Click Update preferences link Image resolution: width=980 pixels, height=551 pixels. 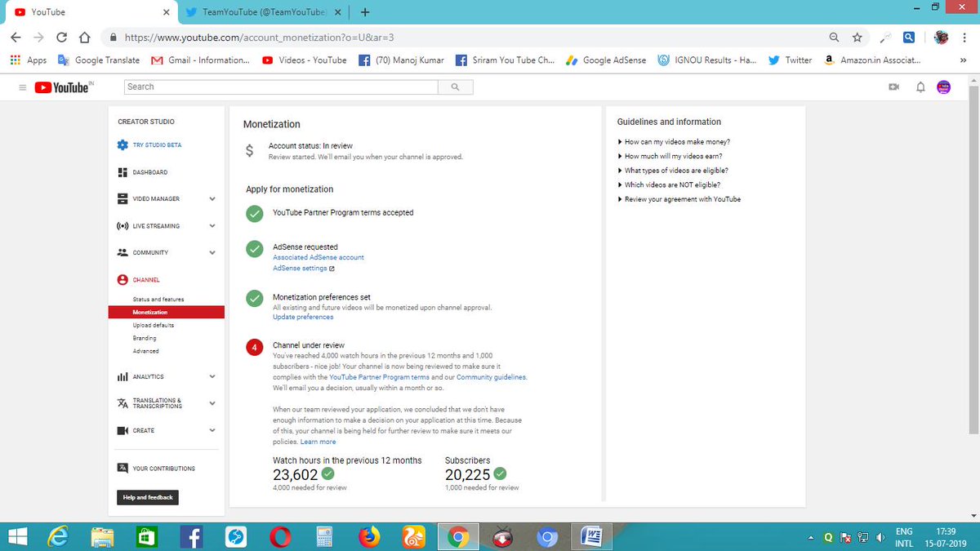(303, 317)
